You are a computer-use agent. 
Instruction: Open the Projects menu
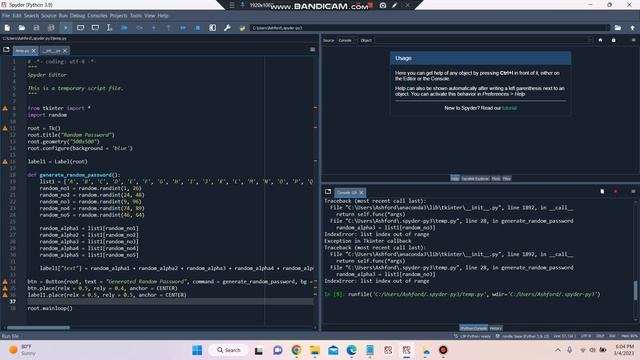click(119, 16)
